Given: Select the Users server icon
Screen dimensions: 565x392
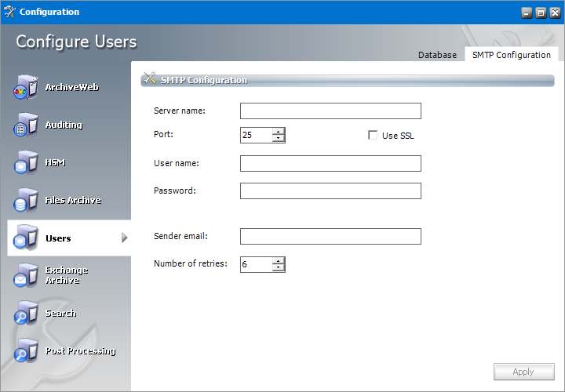Looking at the screenshot, I should point(26,238).
